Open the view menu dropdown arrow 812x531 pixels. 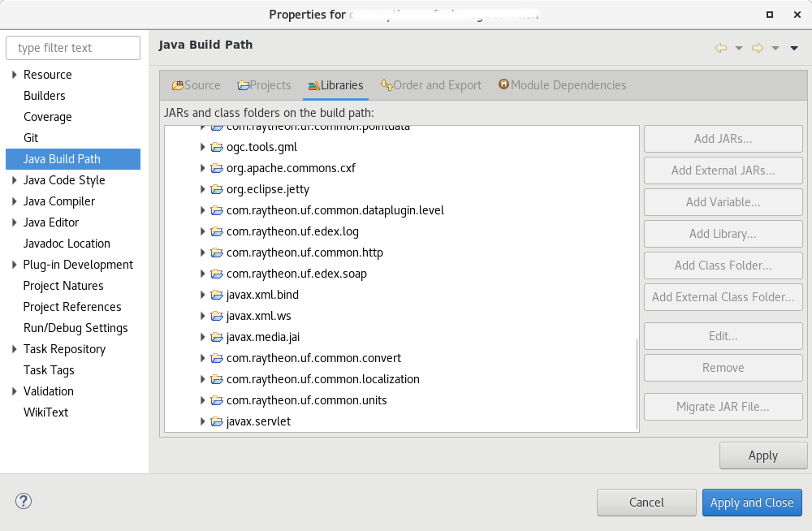(x=794, y=49)
